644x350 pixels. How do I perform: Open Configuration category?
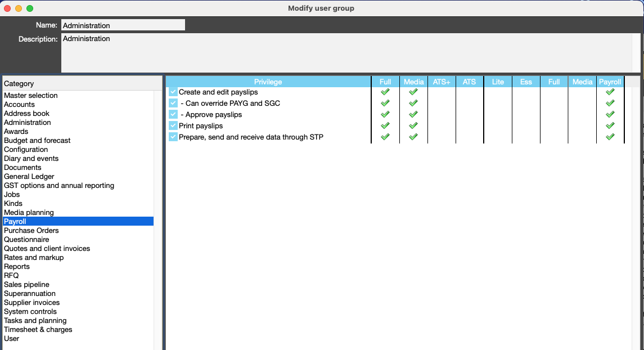click(x=78, y=150)
